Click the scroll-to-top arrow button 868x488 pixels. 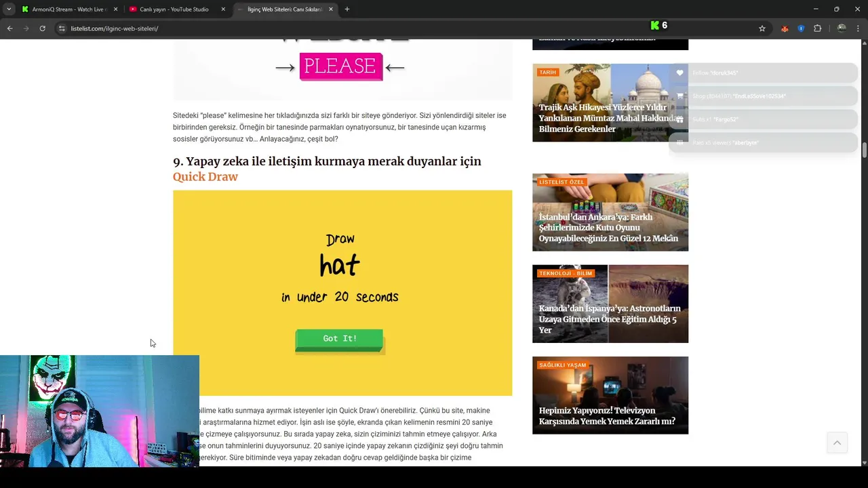coord(837,443)
